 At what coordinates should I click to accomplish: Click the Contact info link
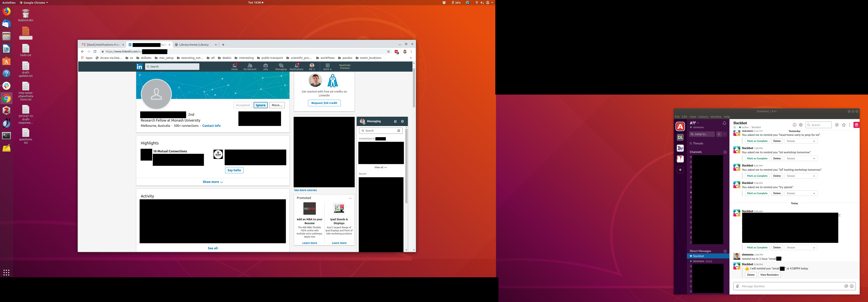tap(211, 126)
